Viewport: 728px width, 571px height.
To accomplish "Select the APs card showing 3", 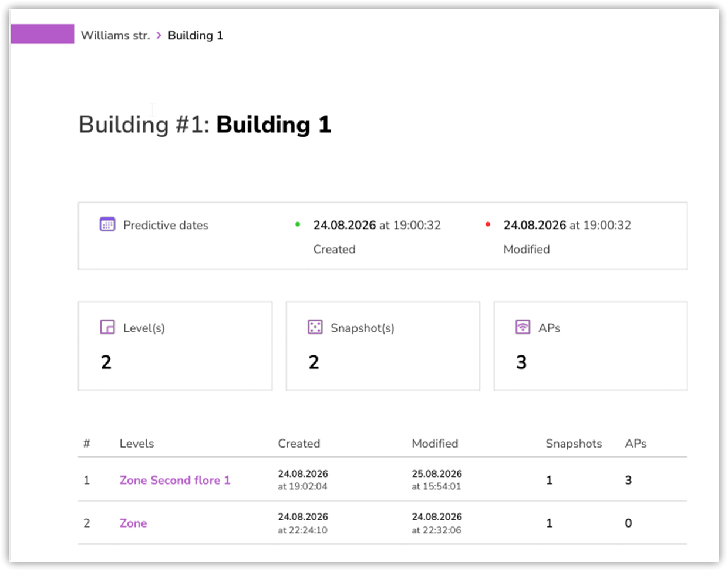I will [x=591, y=346].
